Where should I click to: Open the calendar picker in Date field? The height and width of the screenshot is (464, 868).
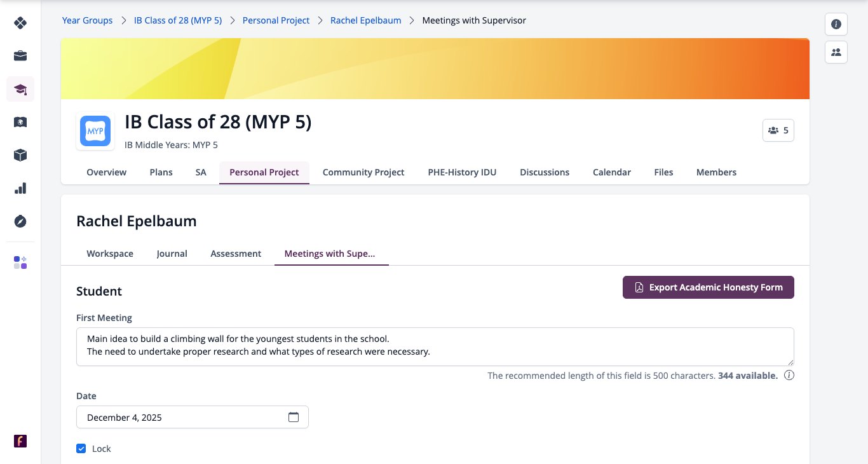tap(294, 418)
